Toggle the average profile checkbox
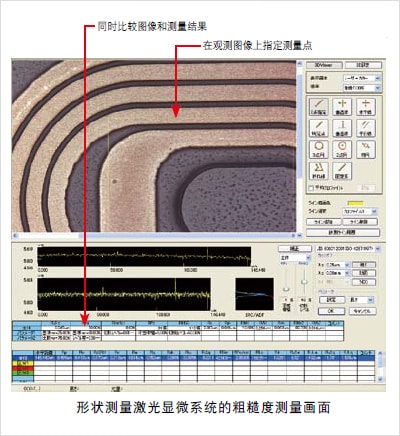Screen dimensions: 400x436 coord(311,188)
